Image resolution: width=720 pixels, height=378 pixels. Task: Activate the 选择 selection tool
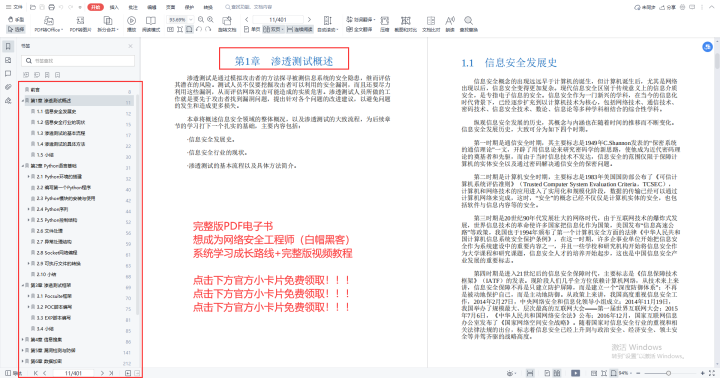[16, 29]
